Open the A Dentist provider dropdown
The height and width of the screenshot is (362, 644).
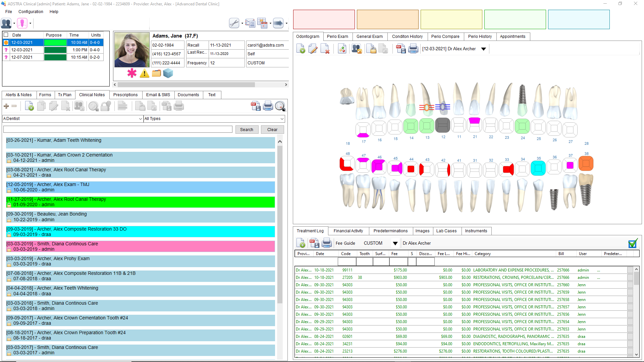click(140, 119)
